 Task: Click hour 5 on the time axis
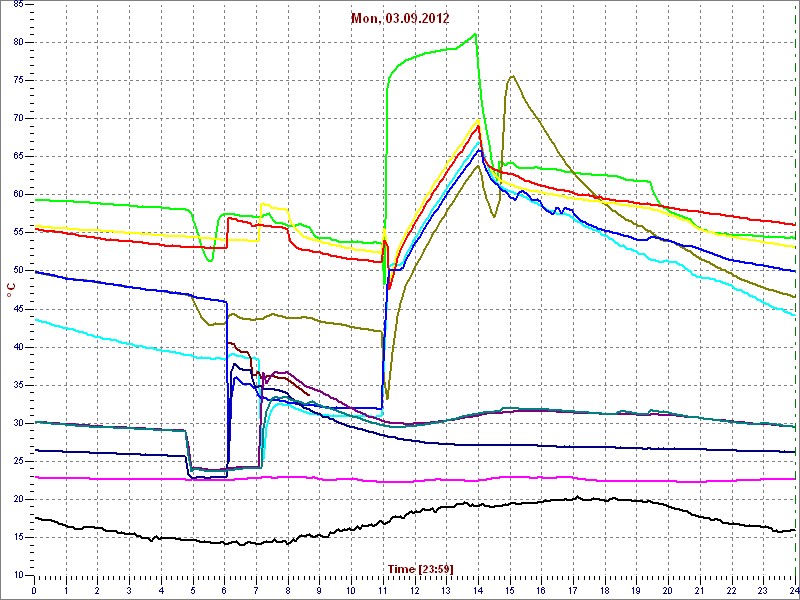click(x=192, y=590)
